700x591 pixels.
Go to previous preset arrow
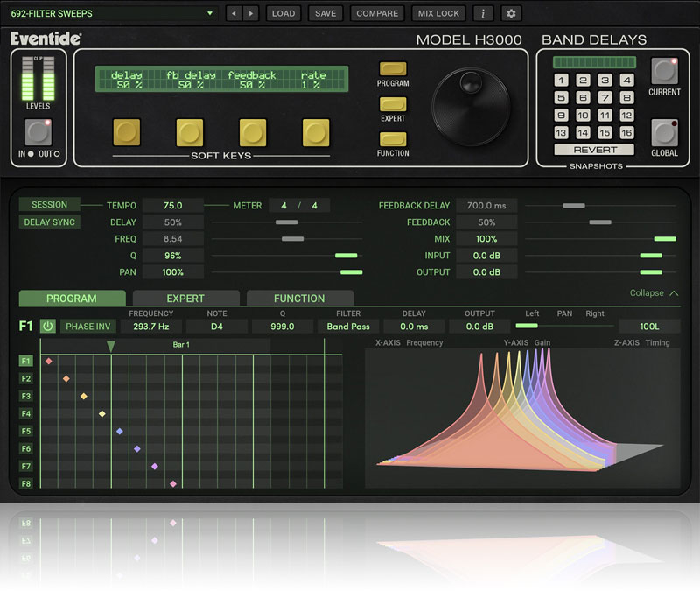234,13
